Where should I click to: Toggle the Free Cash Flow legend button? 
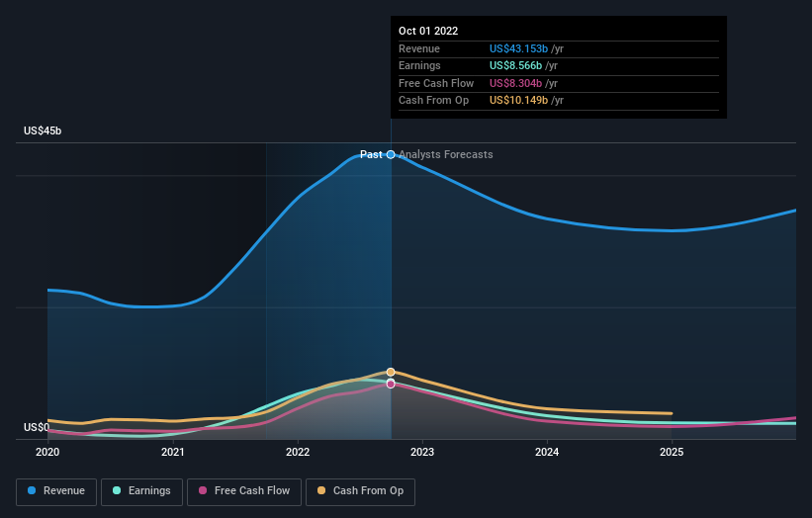(x=244, y=491)
